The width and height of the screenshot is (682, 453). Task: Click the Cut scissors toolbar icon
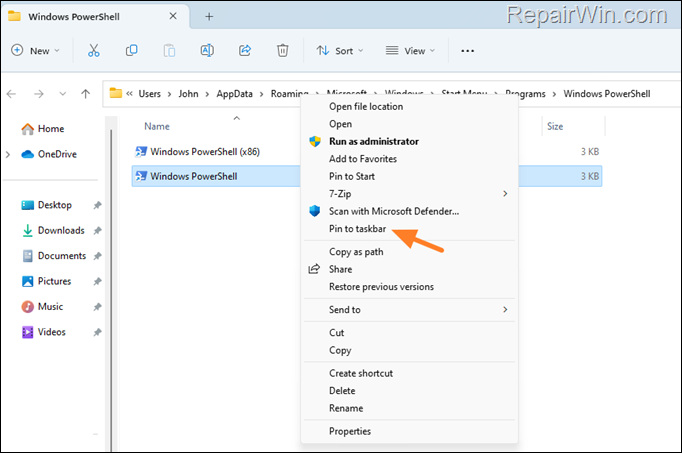coord(94,51)
